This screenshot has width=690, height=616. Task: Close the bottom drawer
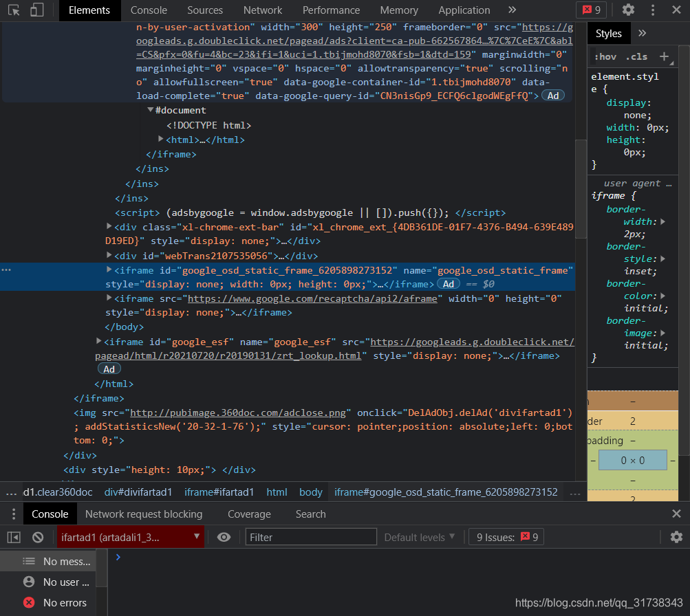(676, 514)
